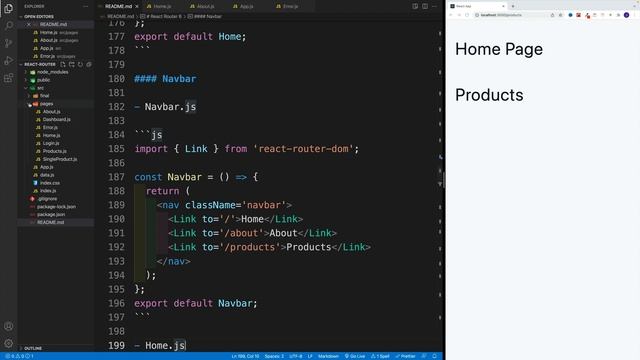Open Dashboard.js in pages folder

[56, 120]
